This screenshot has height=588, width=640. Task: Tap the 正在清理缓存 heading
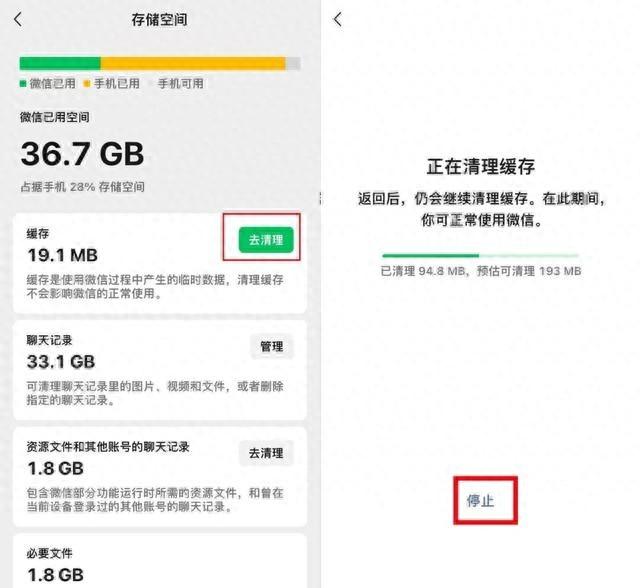480,166
